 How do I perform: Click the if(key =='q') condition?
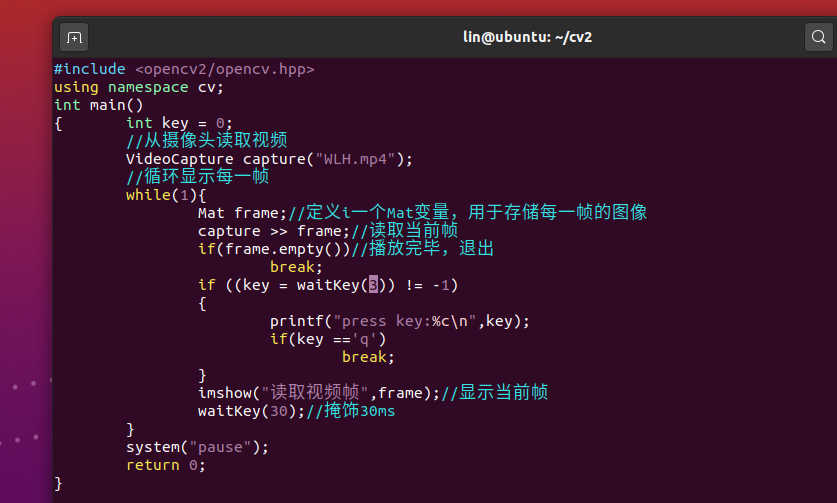click(x=328, y=339)
